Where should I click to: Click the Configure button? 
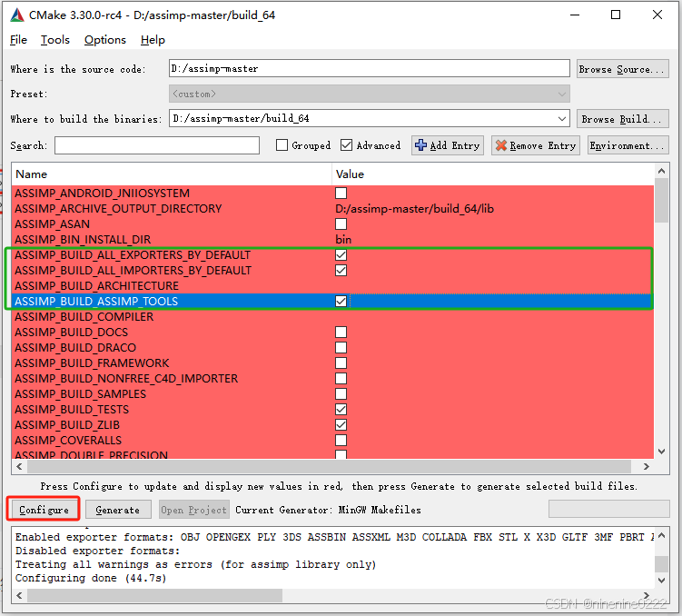pos(44,510)
